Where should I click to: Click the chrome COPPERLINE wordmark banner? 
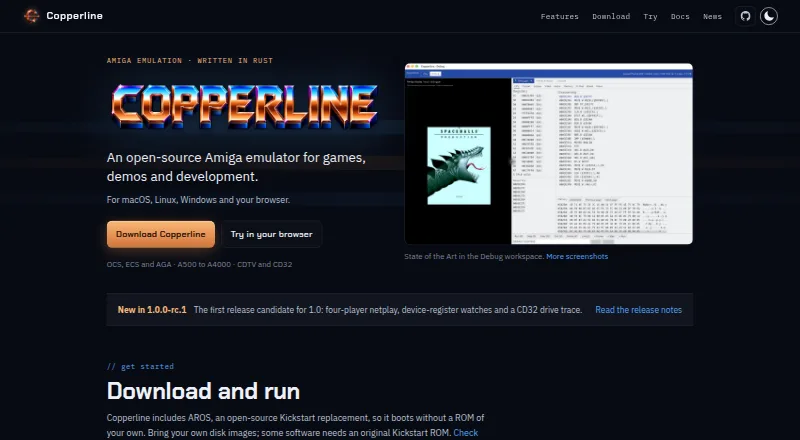click(244, 106)
